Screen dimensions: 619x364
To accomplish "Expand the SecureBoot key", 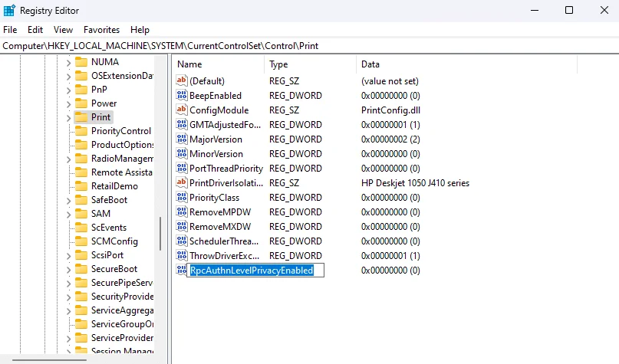I will pos(68,269).
